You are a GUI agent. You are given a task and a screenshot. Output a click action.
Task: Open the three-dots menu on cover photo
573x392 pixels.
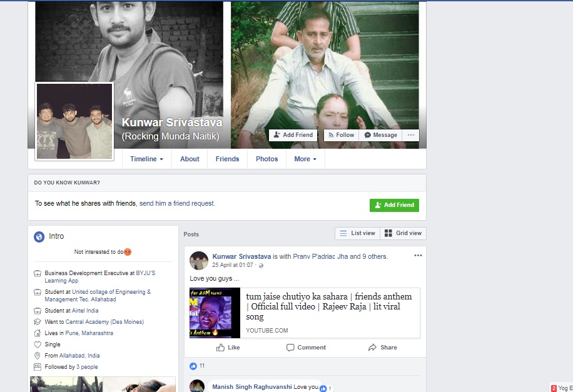point(411,135)
